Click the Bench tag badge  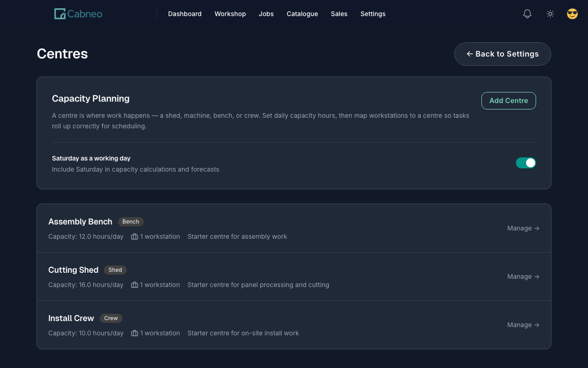click(x=130, y=222)
